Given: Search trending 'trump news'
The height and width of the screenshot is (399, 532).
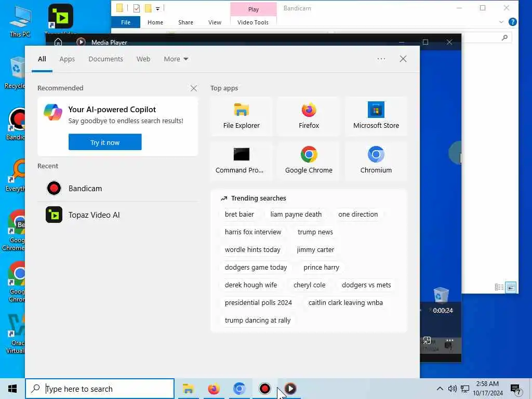Looking at the screenshot, I should coord(315,232).
